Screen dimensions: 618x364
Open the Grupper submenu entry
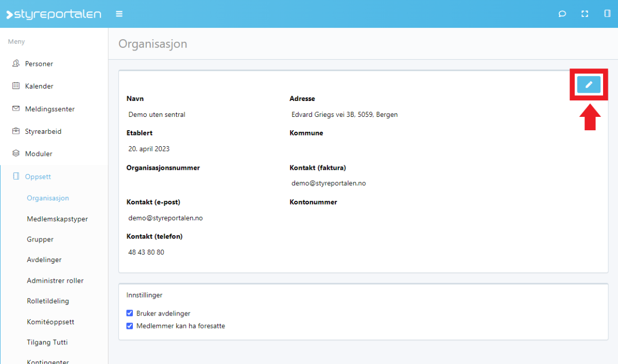pyautogui.click(x=40, y=239)
